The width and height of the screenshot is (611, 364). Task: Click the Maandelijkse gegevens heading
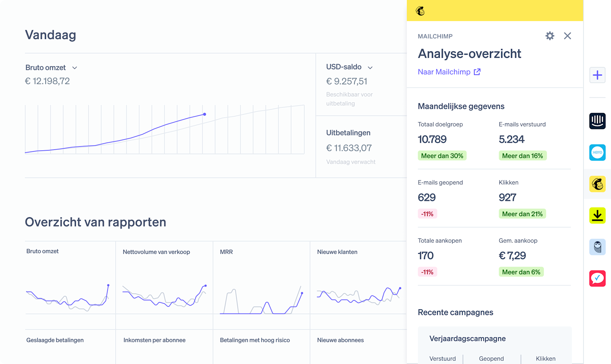coord(461,106)
